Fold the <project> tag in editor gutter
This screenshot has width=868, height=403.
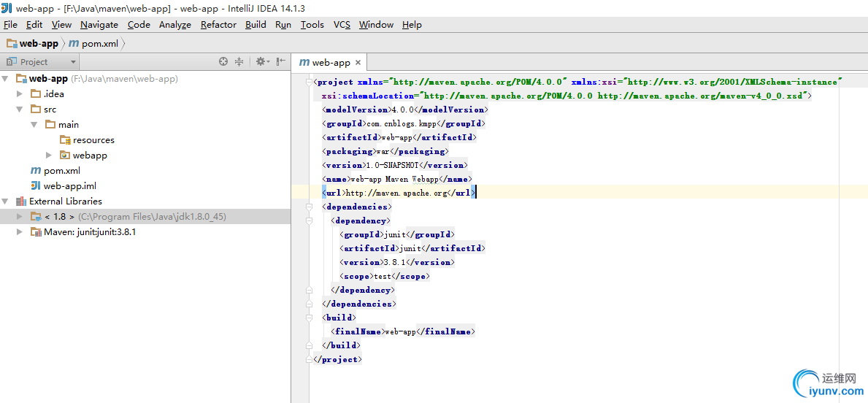point(308,82)
